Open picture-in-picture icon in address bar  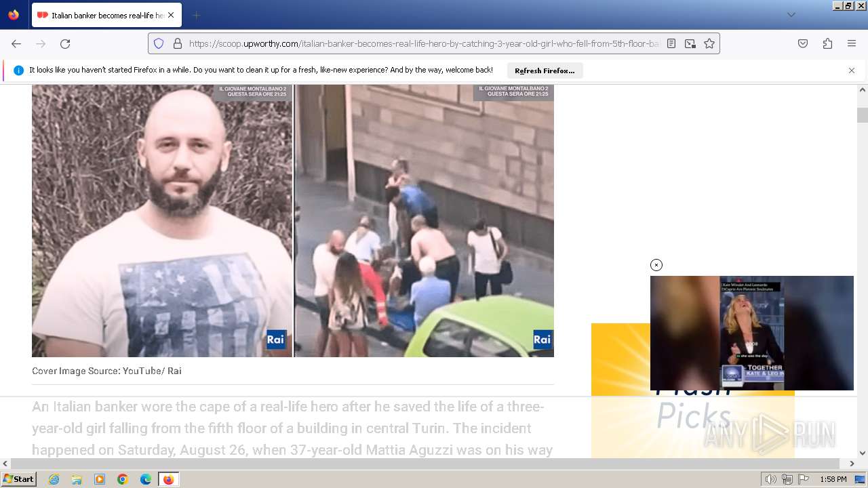click(690, 43)
